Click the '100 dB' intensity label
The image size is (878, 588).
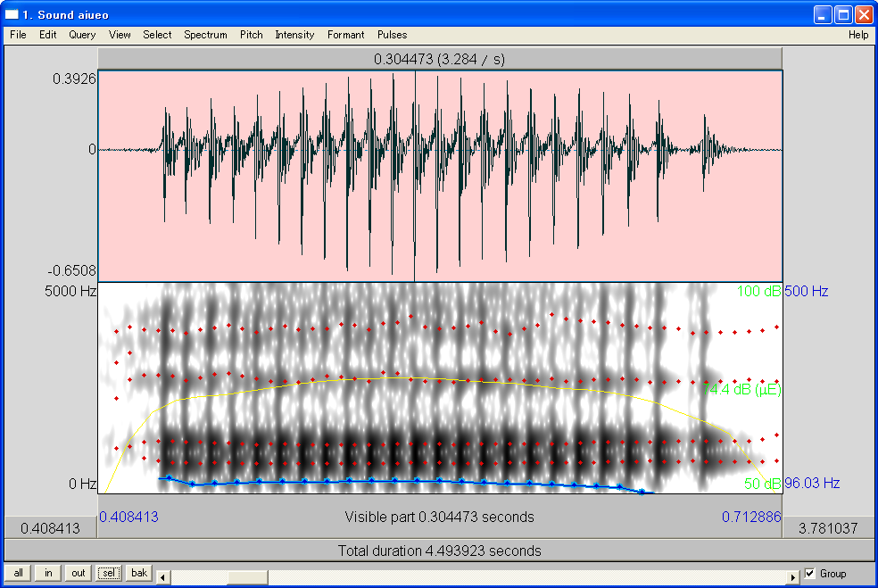[x=758, y=291]
